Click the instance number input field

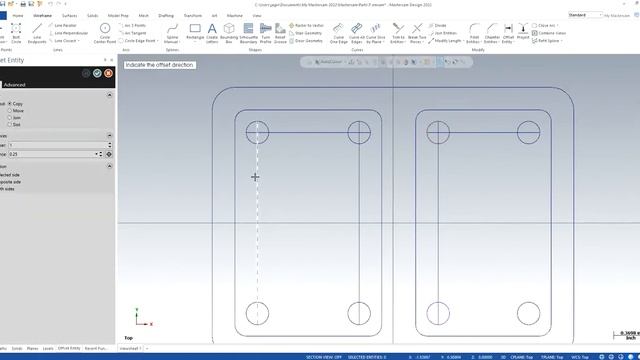pos(57,145)
